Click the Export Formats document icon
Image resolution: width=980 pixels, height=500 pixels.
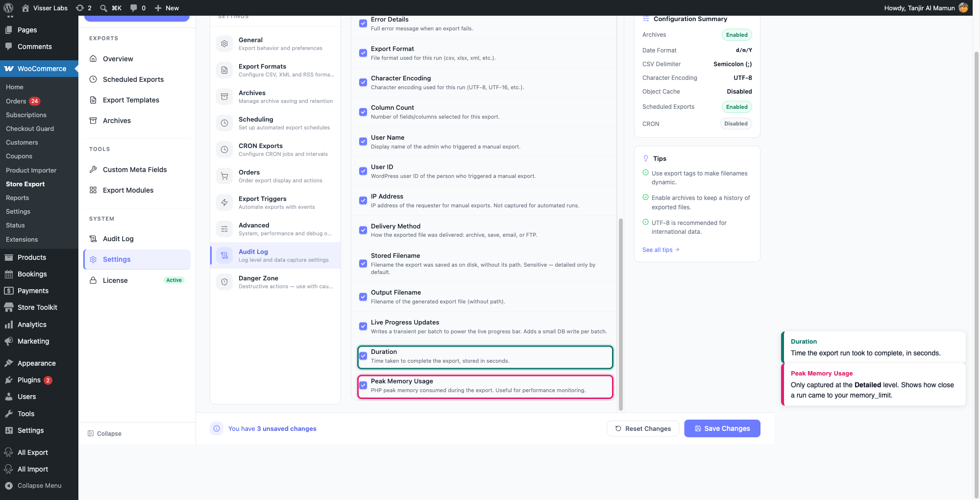[x=224, y=70]
